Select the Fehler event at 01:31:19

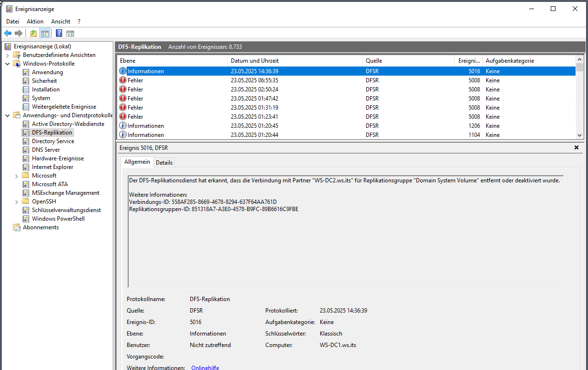347,108
